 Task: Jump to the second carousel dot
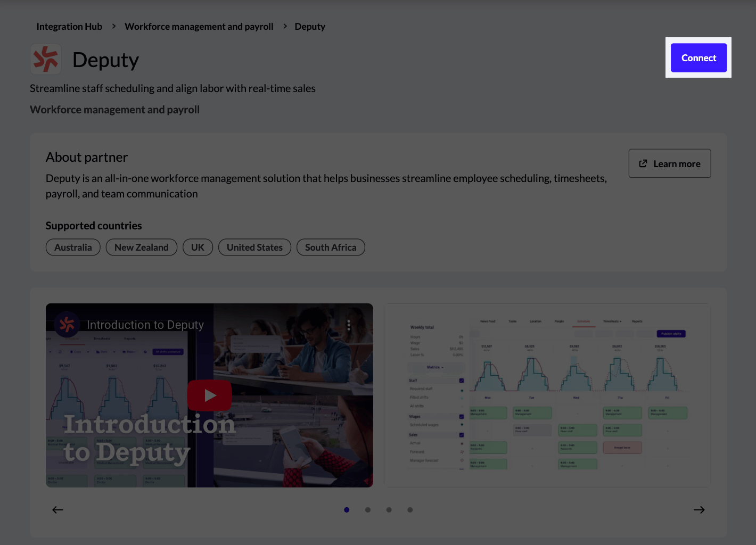click(368, 510)
